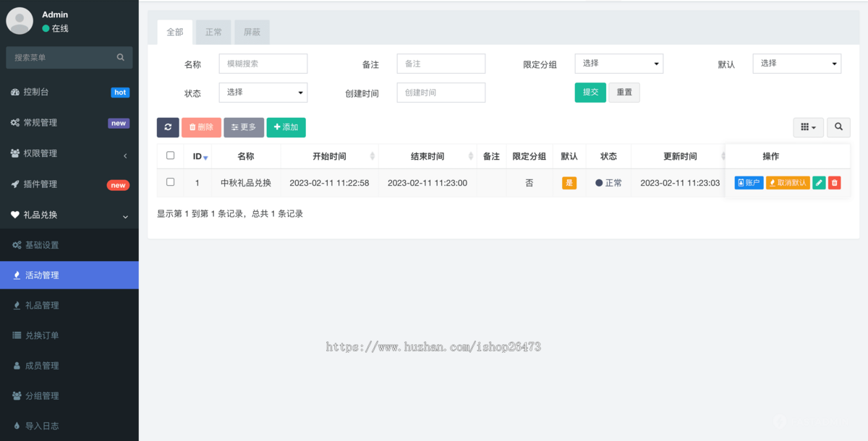Click the hot badge beside 控制台

pyautogui.click(x=120, y=93)
